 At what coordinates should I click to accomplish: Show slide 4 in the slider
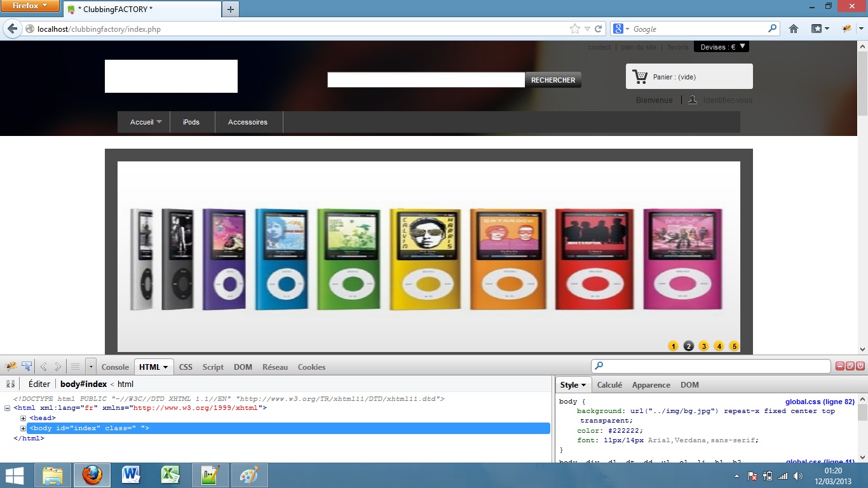tap(719, 346)
